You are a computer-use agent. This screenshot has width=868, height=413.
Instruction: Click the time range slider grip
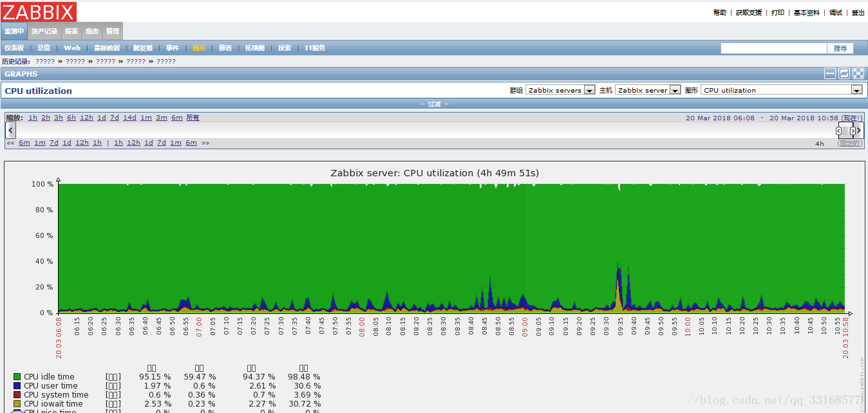click(x=846, y=131)
